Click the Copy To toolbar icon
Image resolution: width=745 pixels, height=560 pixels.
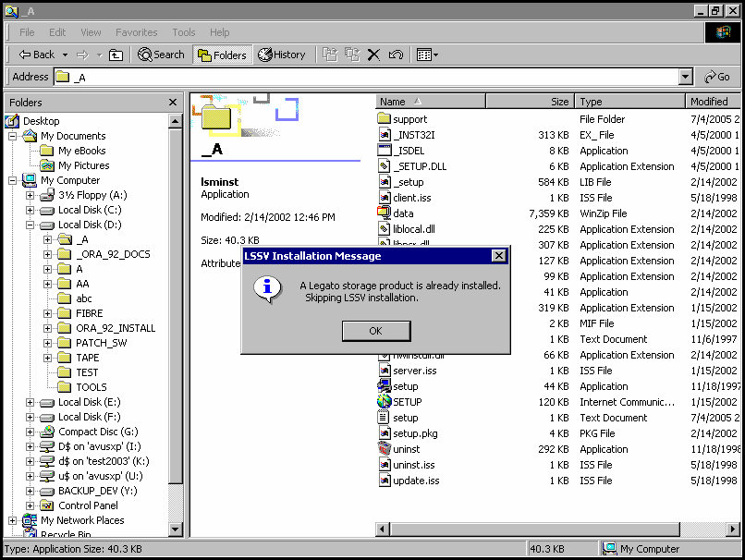(x=351, y=55)
